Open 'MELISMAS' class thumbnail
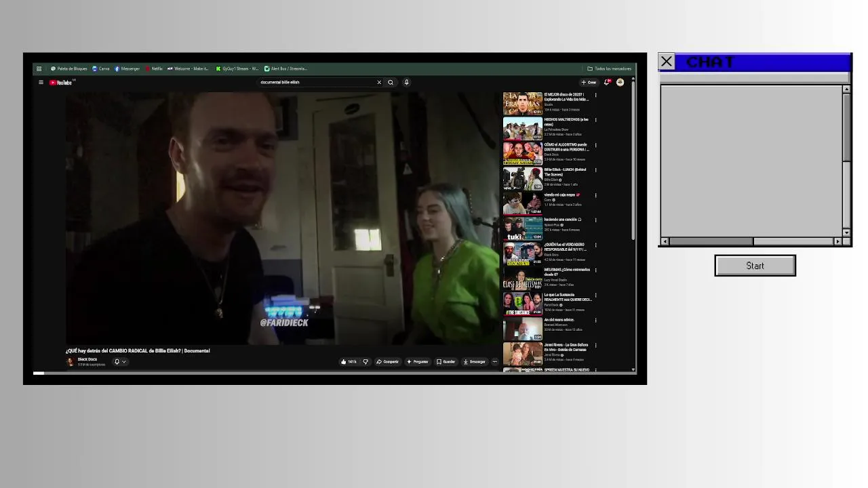Viewport: 868px width, 488px height. [x=522, y=279]
